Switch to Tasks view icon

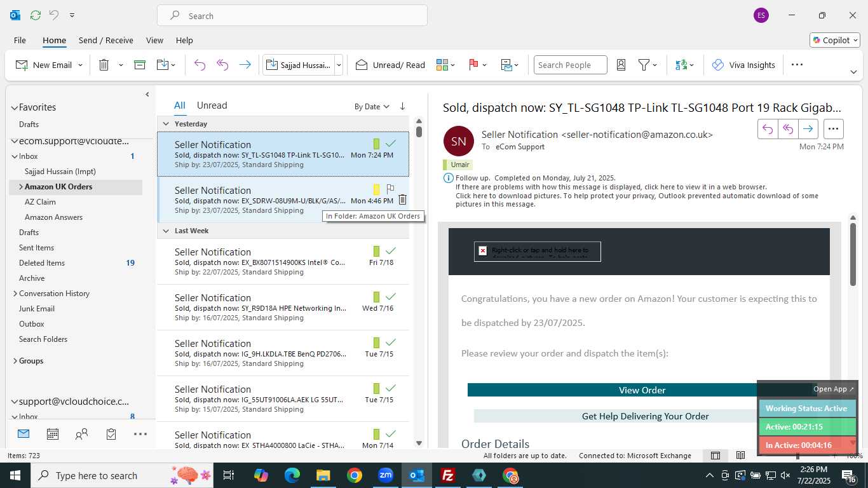(111, 434)
